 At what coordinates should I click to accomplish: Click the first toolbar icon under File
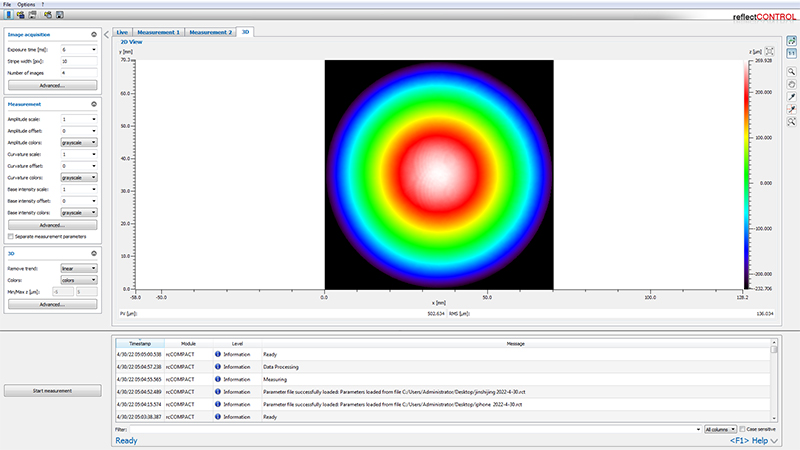coord(9,15)
